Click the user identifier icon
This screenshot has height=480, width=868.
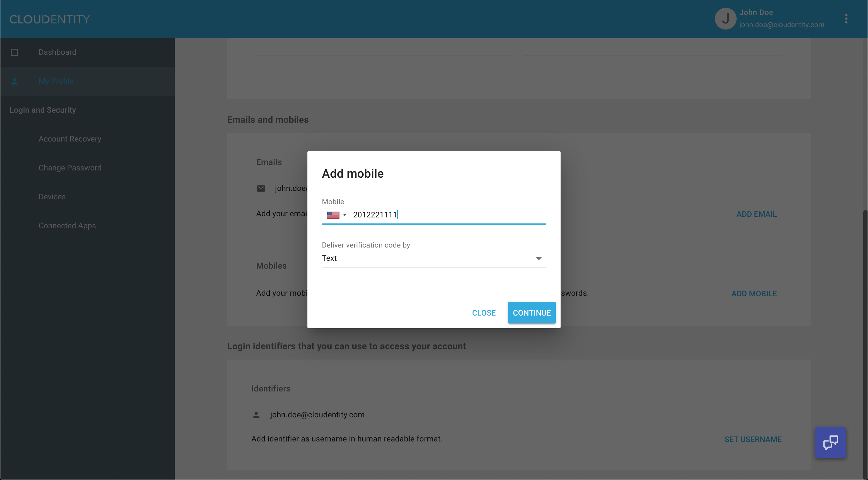256,415
